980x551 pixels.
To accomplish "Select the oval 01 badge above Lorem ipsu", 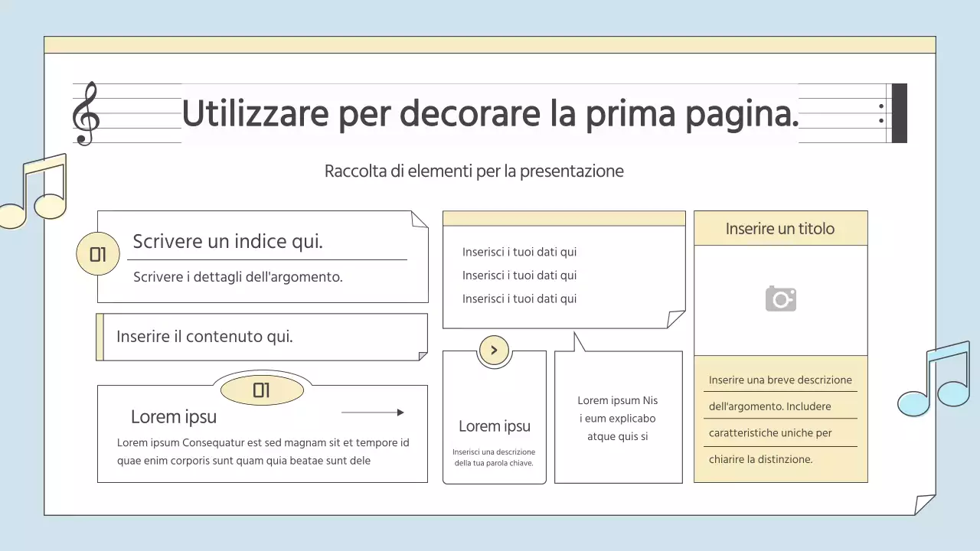I will pos(262,390).
